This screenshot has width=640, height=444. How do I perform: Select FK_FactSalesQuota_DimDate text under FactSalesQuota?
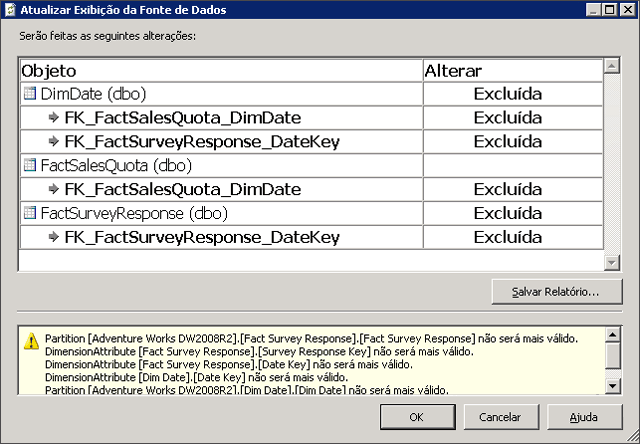pyautogui.click(x=183, y=189)
